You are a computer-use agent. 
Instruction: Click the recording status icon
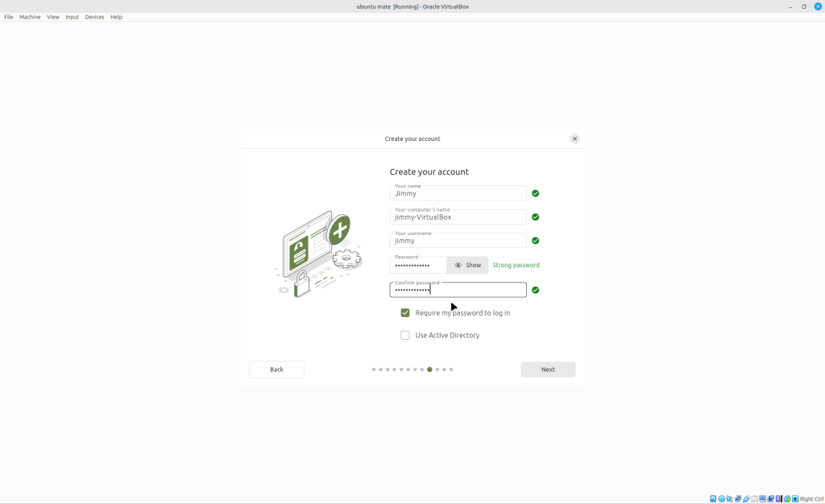771,498
